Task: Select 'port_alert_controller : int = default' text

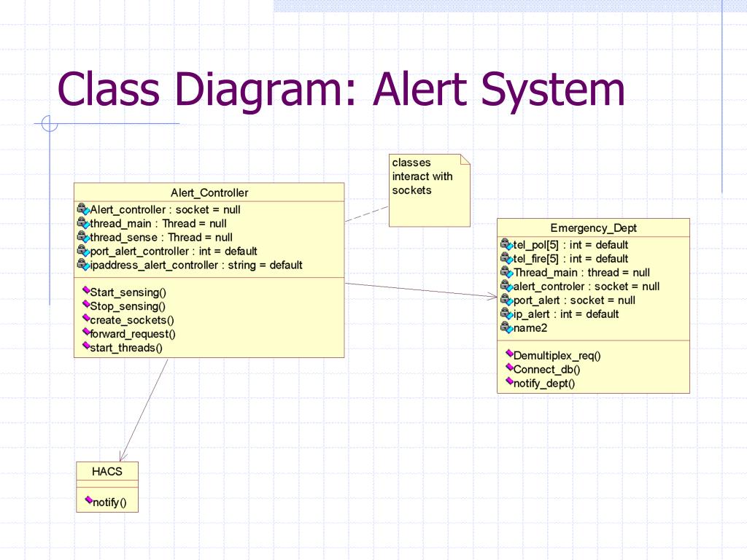Action: 174,251
